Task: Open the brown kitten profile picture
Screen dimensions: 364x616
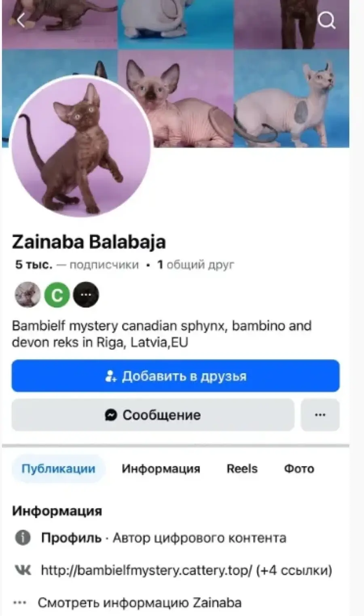Action: pyautogui.click(x=81, y=146)
